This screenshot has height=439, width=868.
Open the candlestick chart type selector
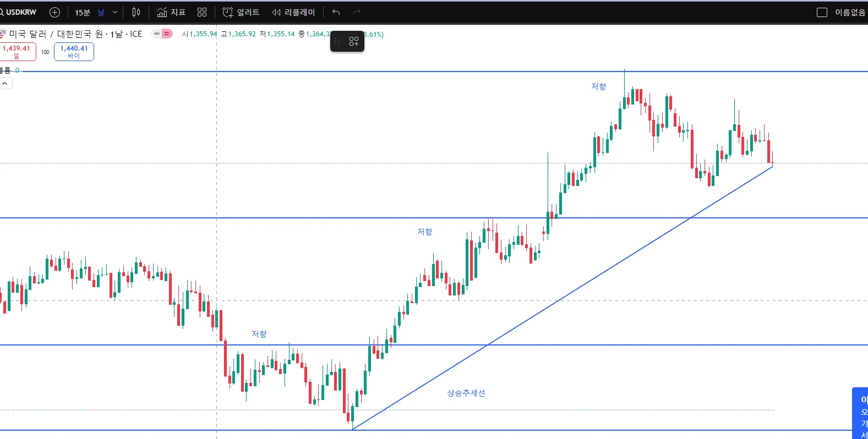pos(136,12)
